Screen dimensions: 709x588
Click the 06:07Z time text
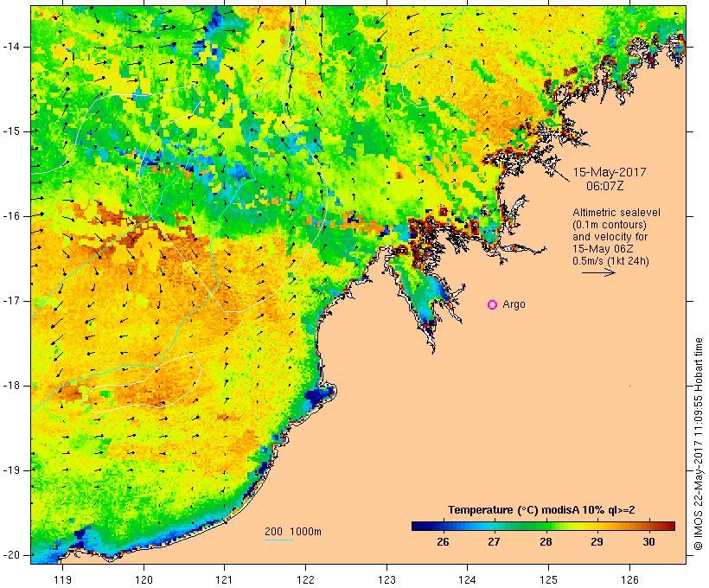(x=605, y=186)
